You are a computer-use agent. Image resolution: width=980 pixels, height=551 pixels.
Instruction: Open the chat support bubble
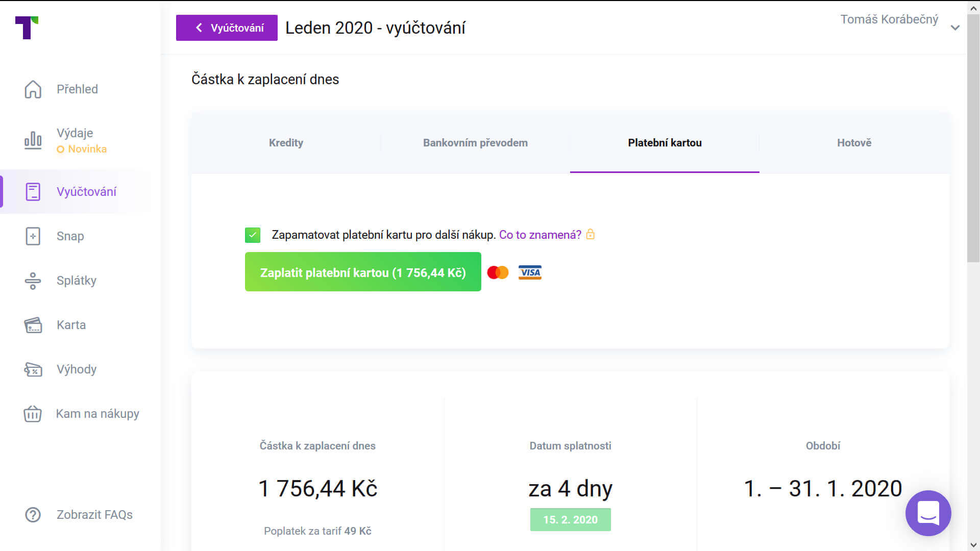click(x=928, y=514)
